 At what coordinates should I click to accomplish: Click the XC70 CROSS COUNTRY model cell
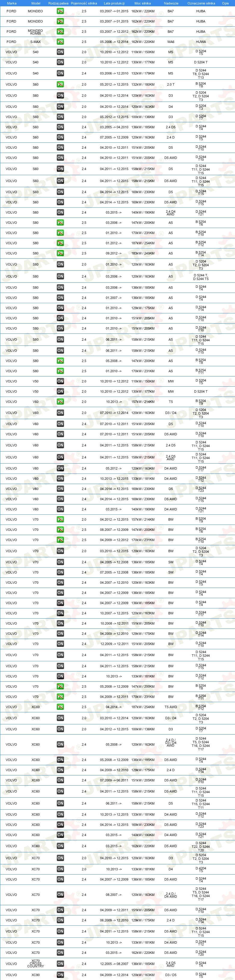click(x=35, y=964)
